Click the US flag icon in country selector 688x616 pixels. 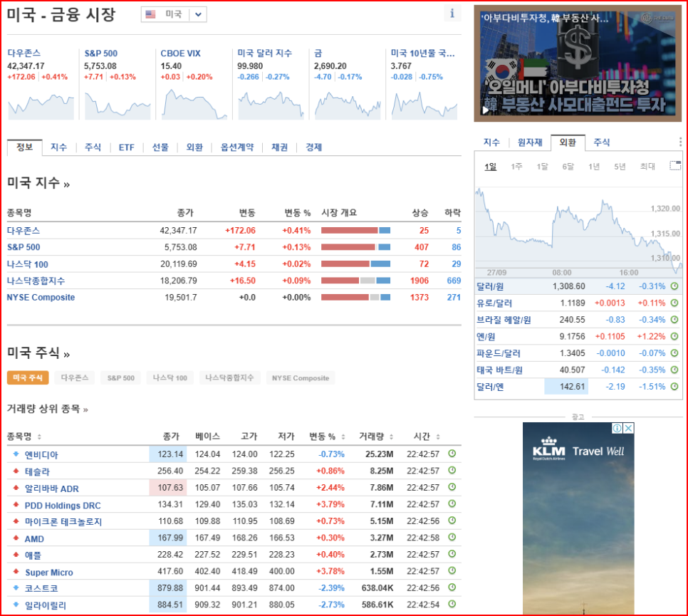pyautogui.click(x=150, y=14)
